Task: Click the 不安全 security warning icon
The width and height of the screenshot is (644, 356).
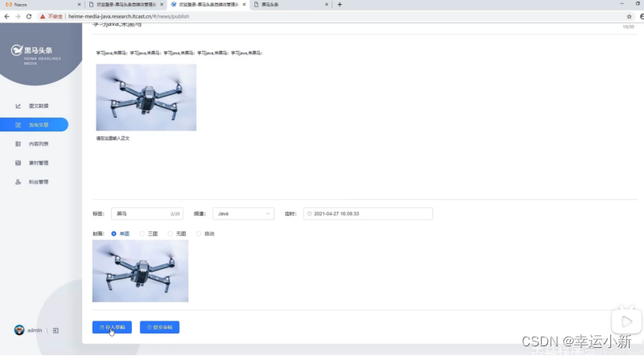Action: click(43, 16)
